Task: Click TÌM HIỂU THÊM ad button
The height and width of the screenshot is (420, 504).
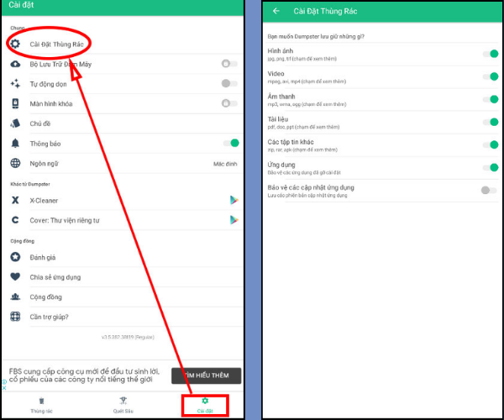Action: tap(206, 375)
